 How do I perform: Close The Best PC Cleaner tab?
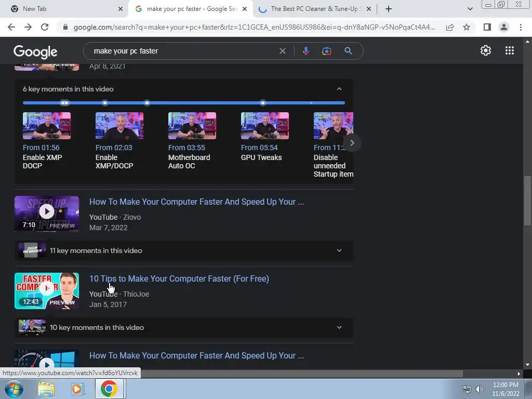point(369,9)
